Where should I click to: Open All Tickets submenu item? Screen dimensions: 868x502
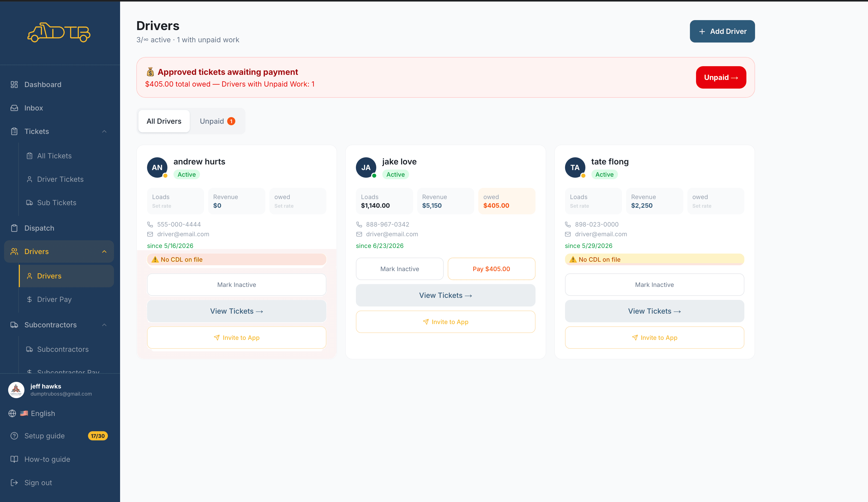(66, 156)
